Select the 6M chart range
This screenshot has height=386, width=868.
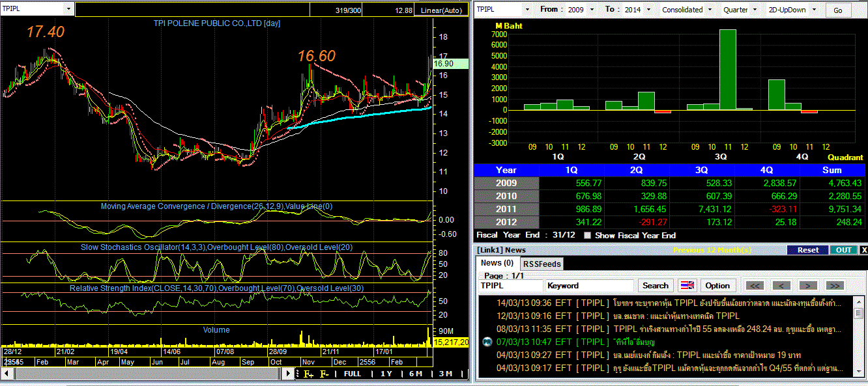[416, 374]
